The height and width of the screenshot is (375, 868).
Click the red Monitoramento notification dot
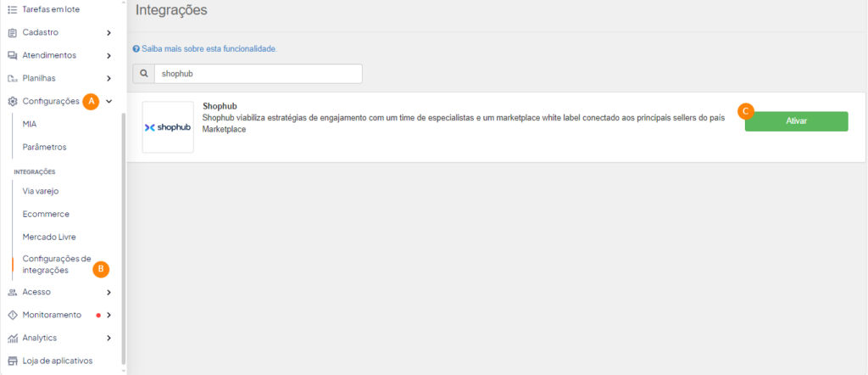click(x=98, y=315)
